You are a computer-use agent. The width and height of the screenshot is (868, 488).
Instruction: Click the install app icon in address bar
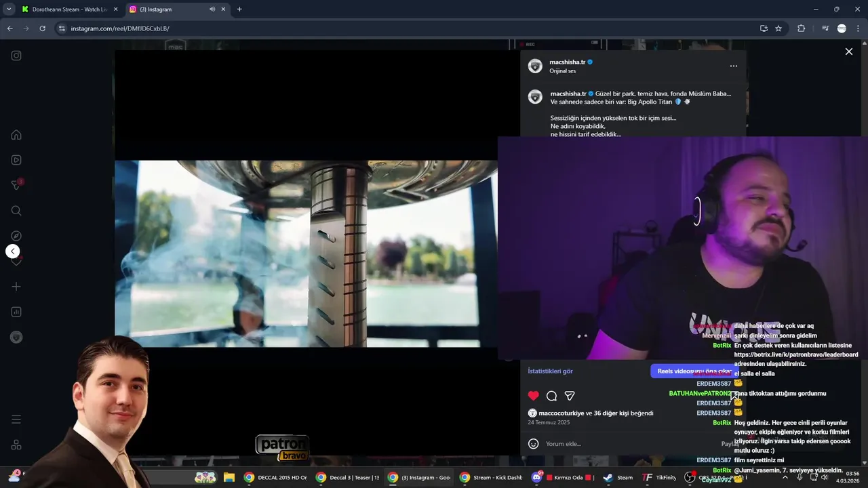(764, 28)
